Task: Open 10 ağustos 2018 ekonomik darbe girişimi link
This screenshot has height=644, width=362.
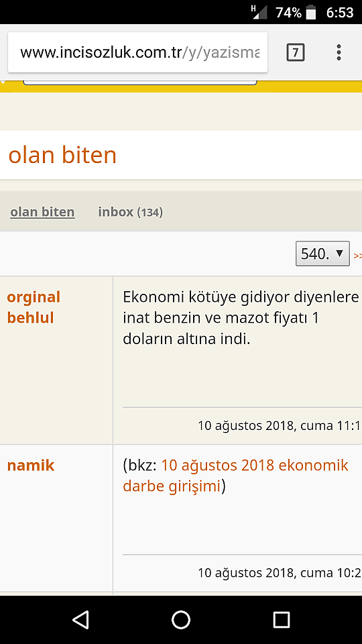Action: tap(235, 476)
